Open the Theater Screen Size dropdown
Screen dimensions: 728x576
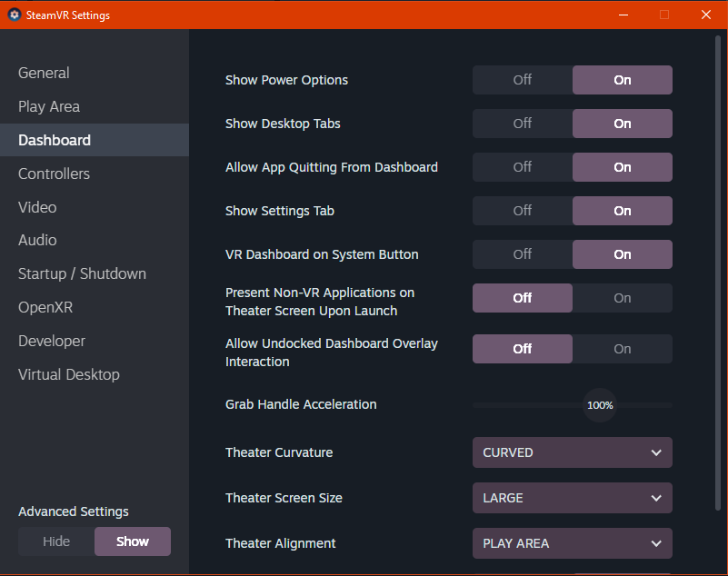click(x=573, y=498)
